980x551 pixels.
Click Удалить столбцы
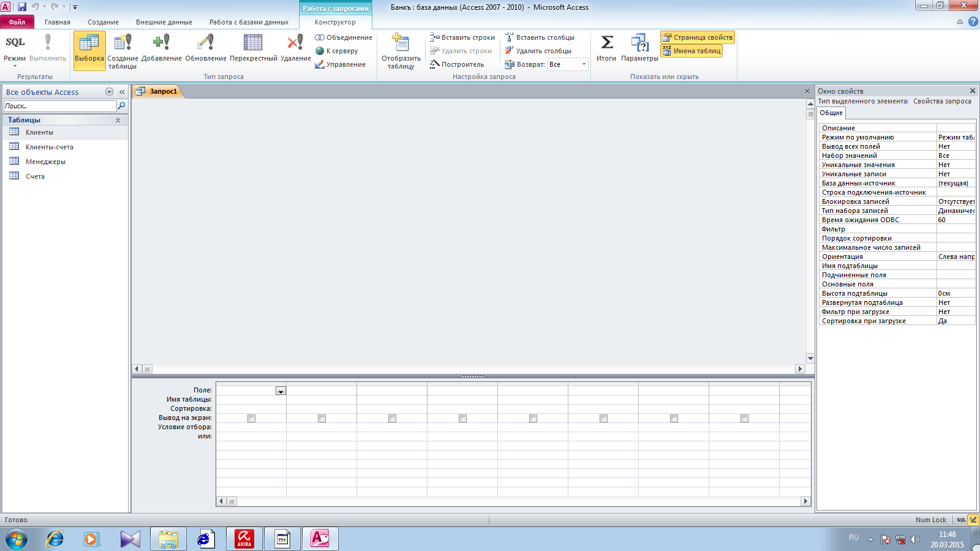point(538,51)
